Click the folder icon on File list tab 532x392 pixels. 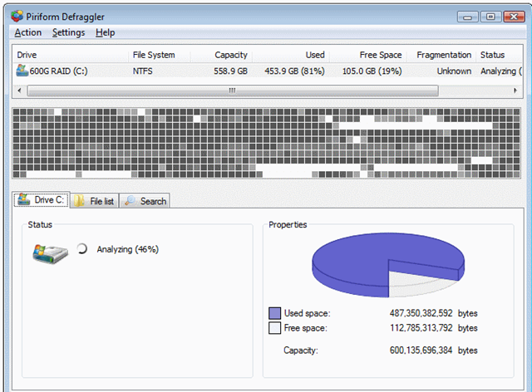[79, 201]
